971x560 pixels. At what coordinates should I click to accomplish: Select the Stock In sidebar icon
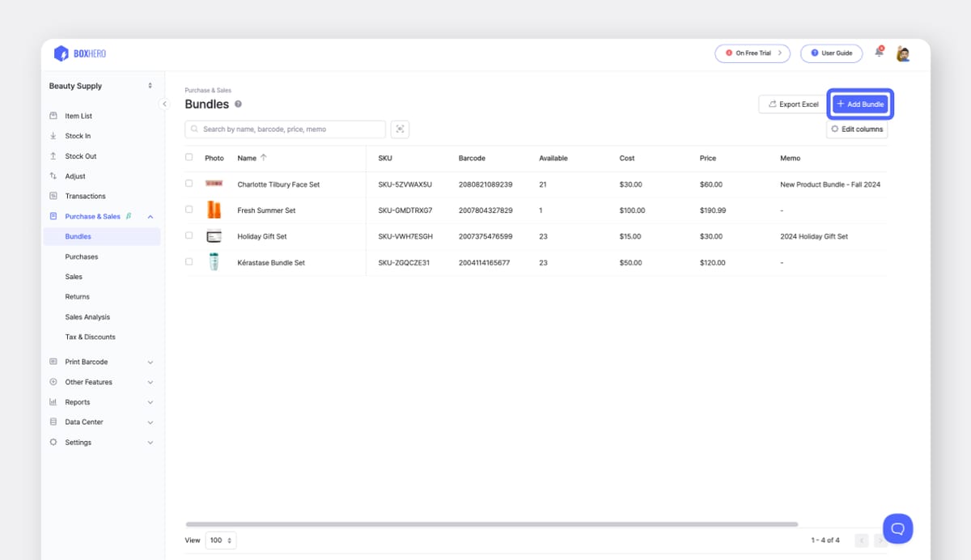click(55, 136)
